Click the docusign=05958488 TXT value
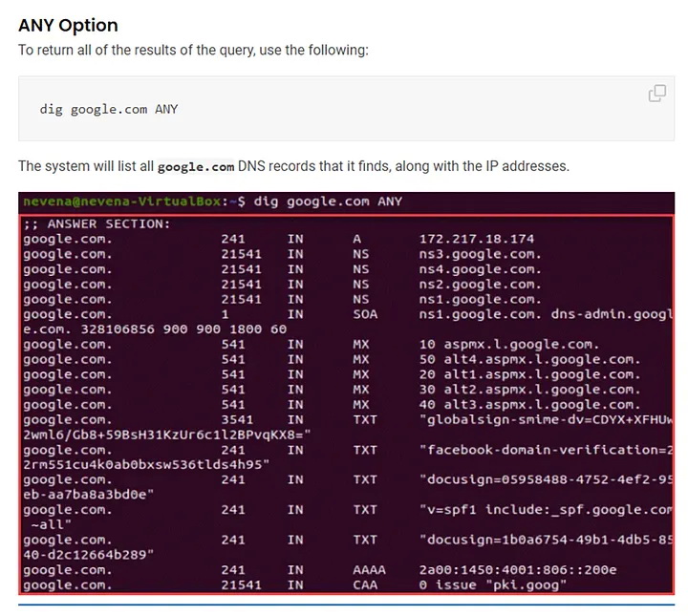 [546, 479]
